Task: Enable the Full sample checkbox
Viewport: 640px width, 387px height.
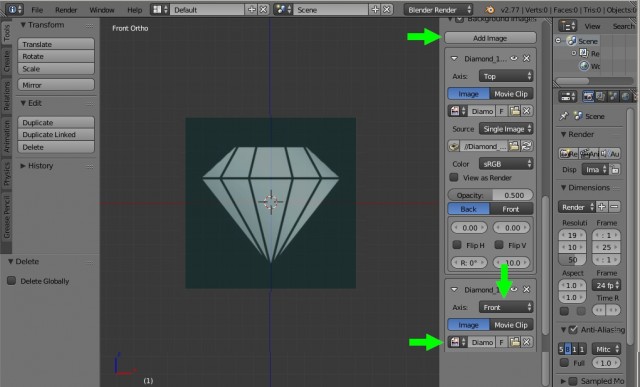Action: [x=564, y=363]
